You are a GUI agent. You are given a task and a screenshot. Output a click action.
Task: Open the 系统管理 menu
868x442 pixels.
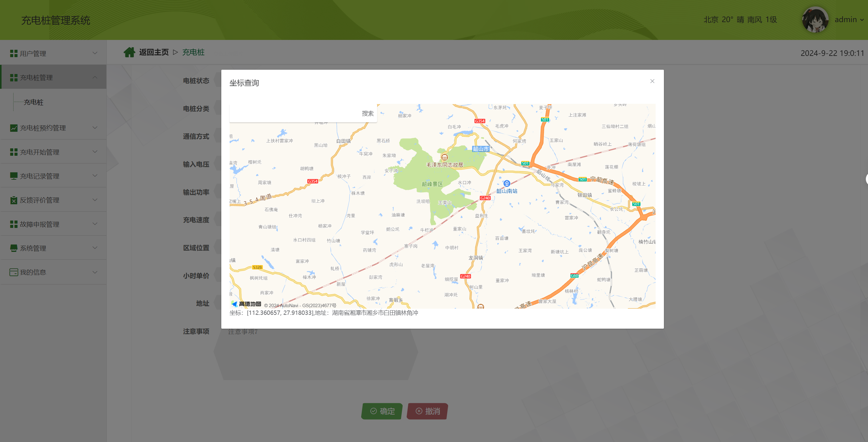53,248
